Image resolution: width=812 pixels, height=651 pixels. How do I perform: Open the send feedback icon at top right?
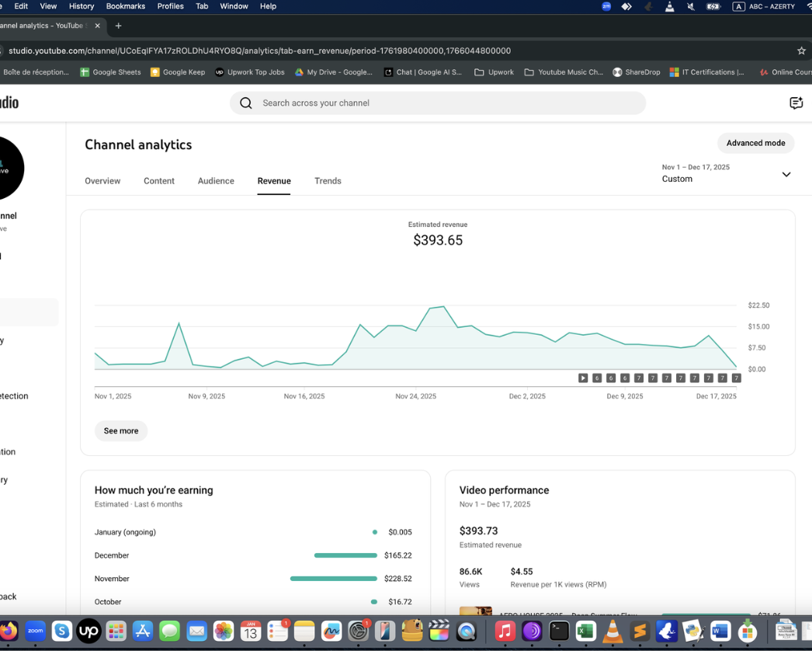796,103
